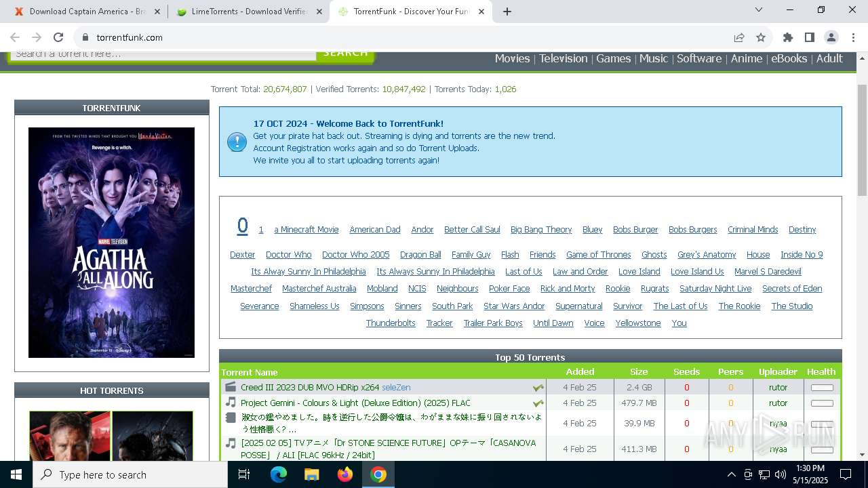
Task: Open the notifications center icon
Action: pos(846,474)
